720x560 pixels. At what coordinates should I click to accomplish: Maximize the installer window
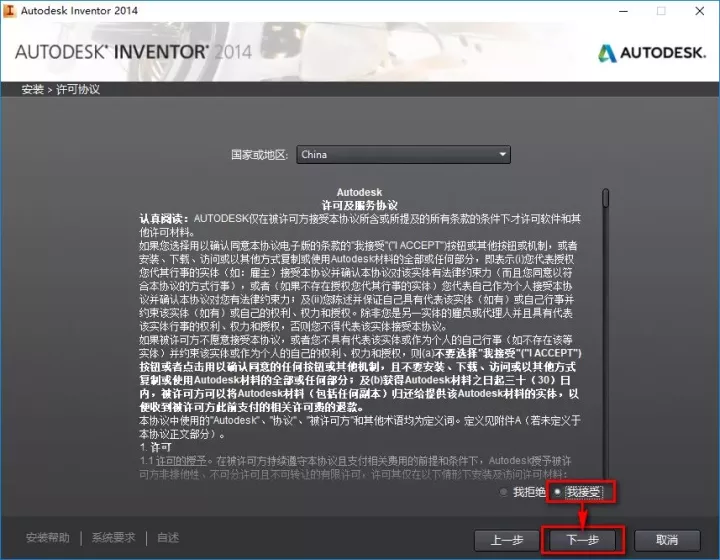tap(660, 11)
